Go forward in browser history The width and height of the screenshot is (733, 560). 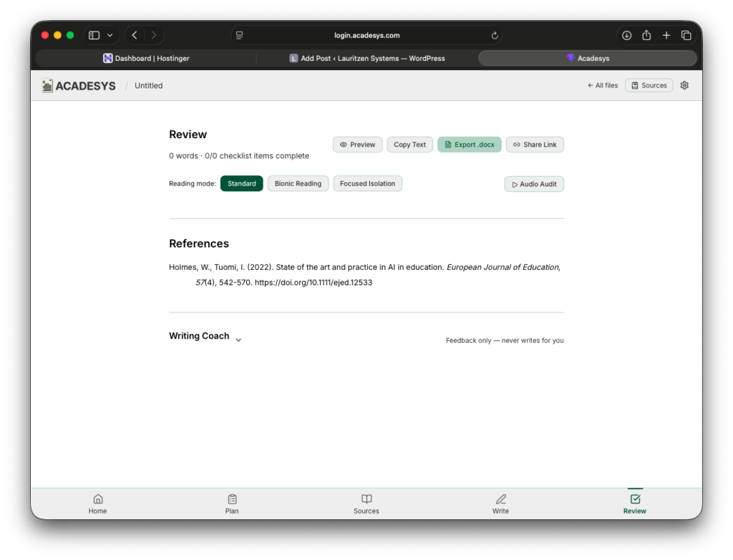point(154,35)
